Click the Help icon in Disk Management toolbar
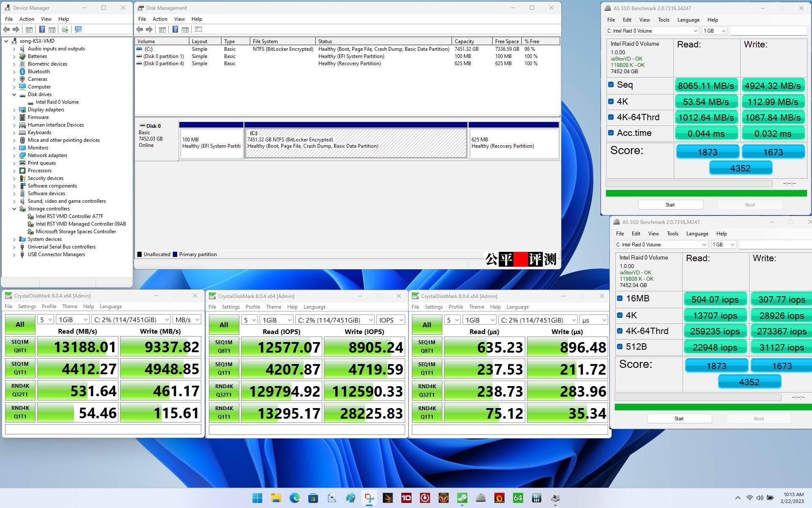This screenshot has width=812, height=508. coord(175,29)
